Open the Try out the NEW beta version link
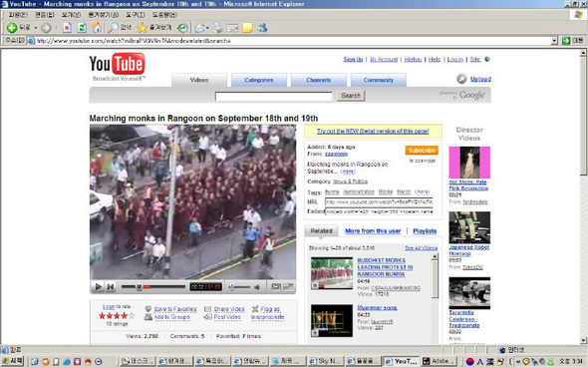The image size is (588, 368). pyautogui.click(x=373, y=131)
